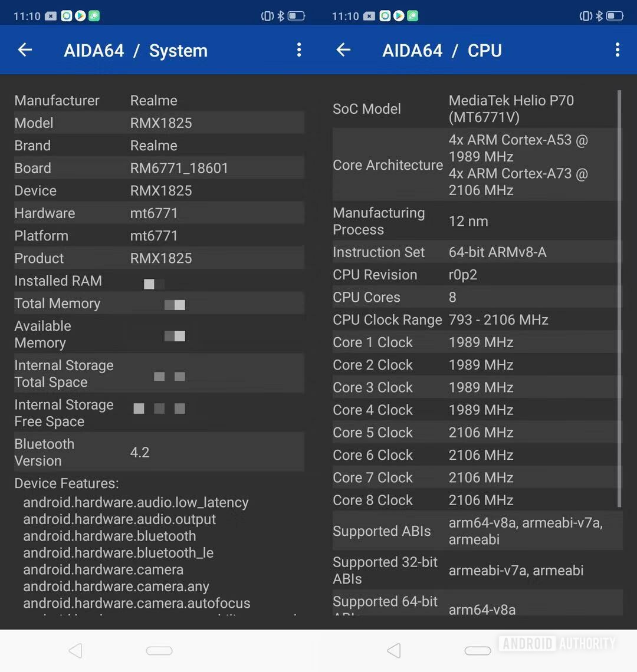Open overflow menu on System screen
Image resolution: width=637 pixels, height=672 pixels.
[x=299, y=50]
